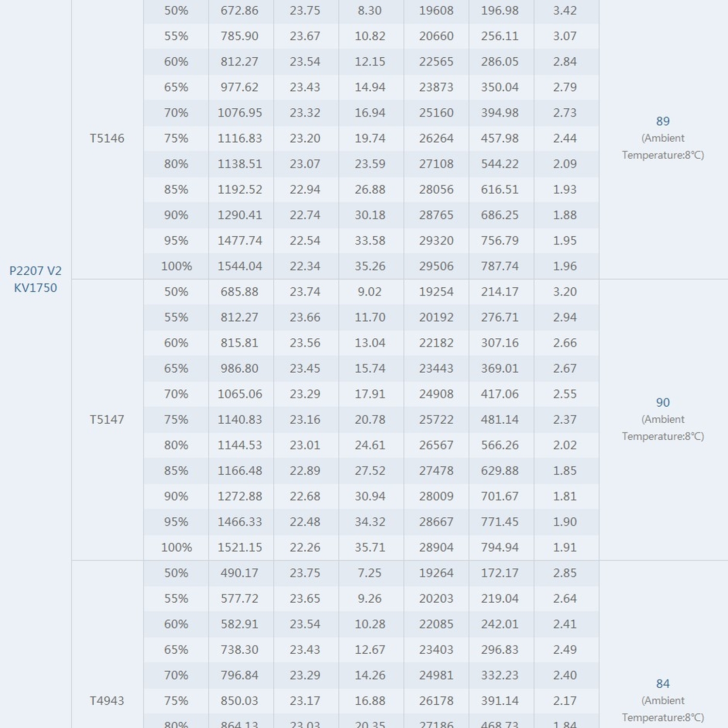Select the thrust value 738.30

coord(240,649)
